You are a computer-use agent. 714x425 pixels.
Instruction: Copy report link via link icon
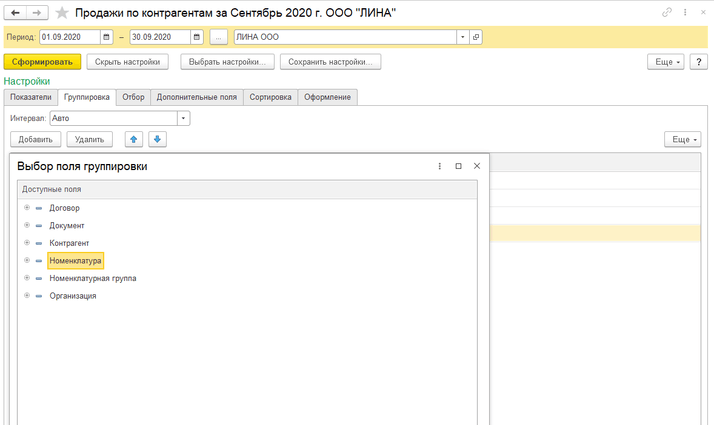[x=668, y=12]
